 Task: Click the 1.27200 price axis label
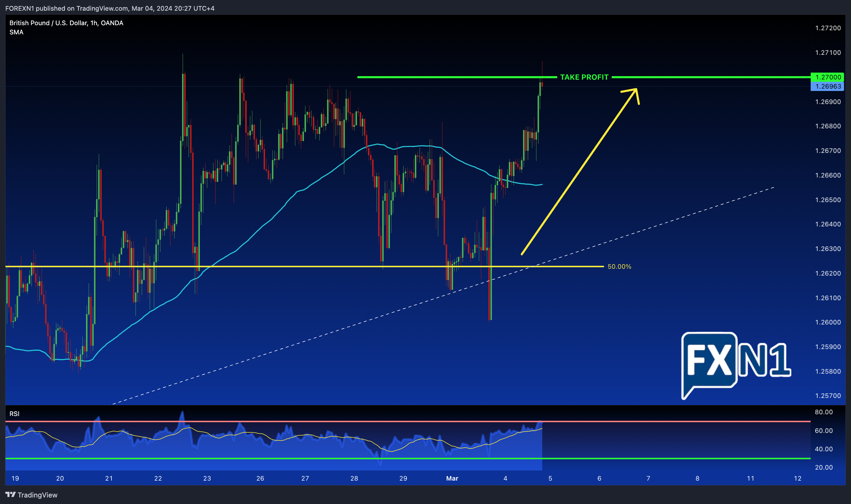828,28
